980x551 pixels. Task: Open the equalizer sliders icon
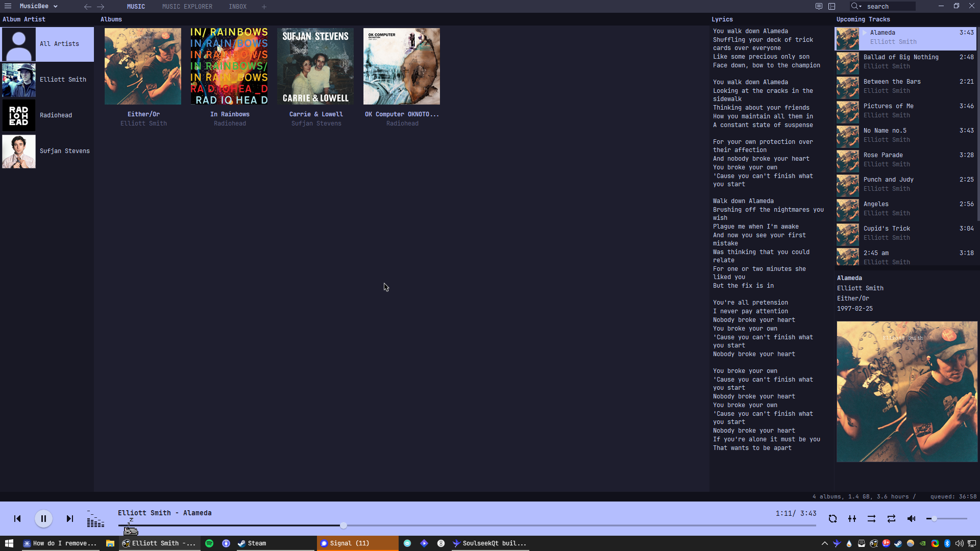click(x=852, y=519)
